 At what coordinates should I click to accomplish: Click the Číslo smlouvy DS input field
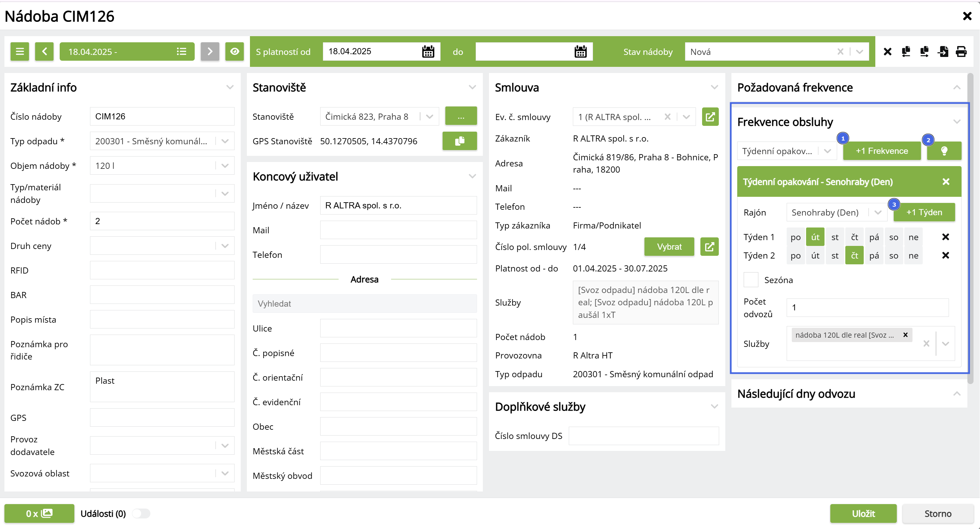[643, 436]
